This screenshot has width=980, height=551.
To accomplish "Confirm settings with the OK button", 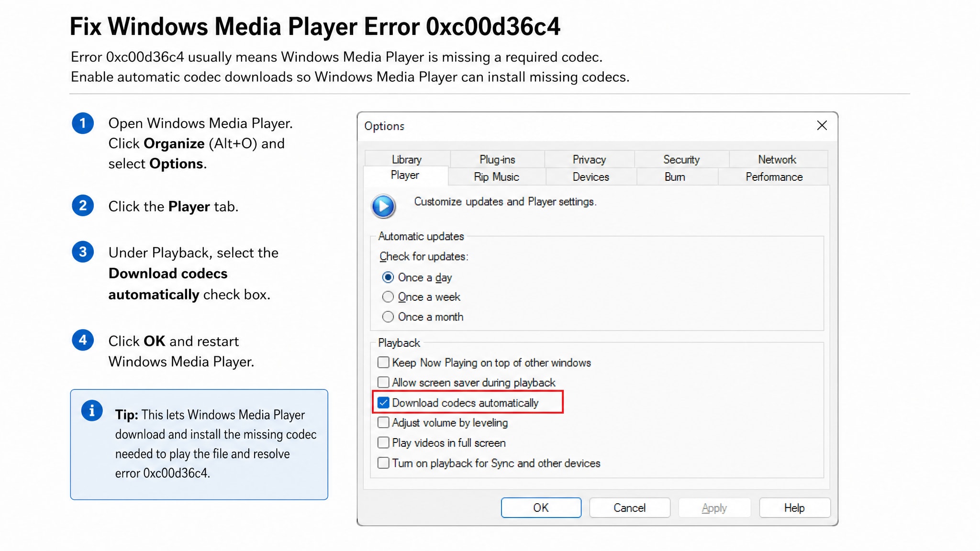I will pyautogui.click(x=541, y=507).
